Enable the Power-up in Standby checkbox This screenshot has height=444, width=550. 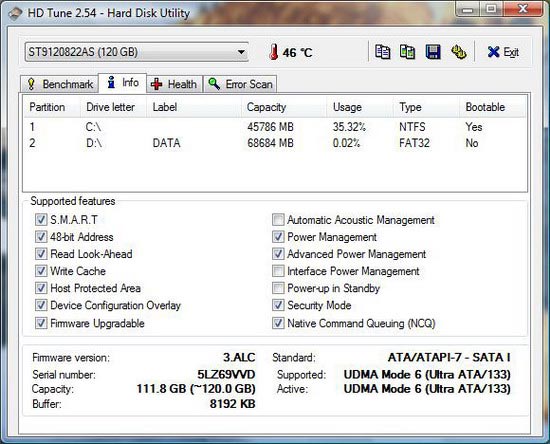tap(278, 288)
